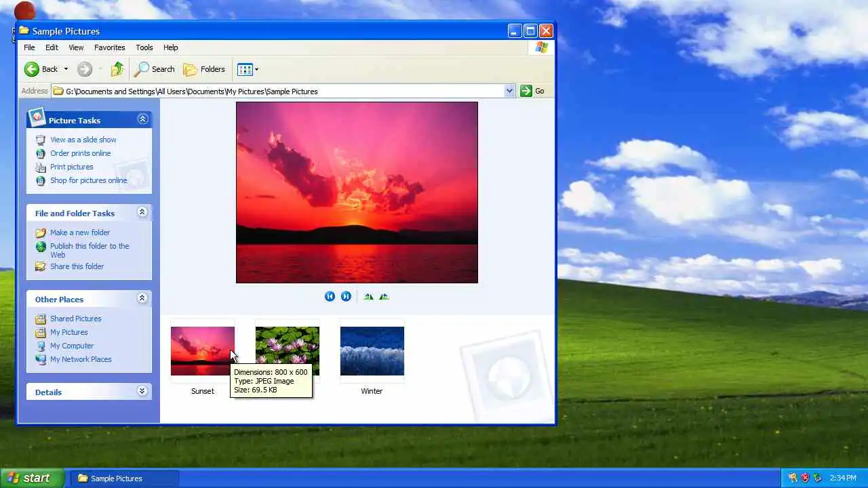
Task: Go back using the Back arrow icon
Action: point(32,69)
